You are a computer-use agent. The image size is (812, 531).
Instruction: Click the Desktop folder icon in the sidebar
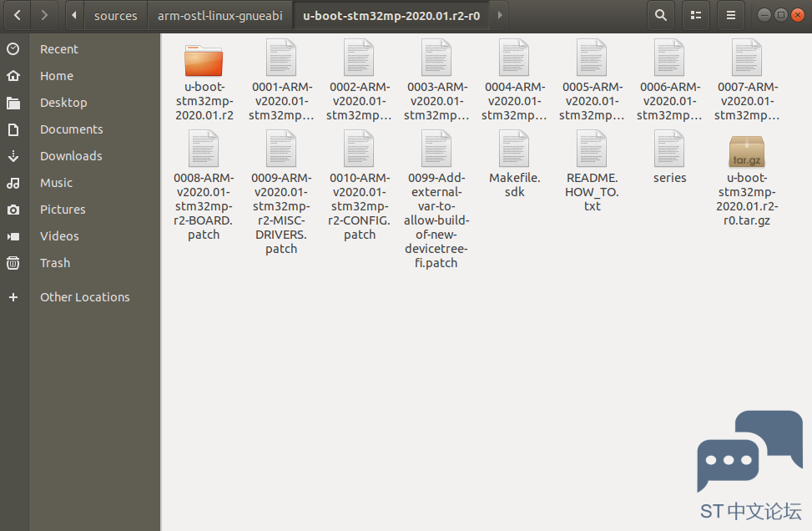[13, 103]
